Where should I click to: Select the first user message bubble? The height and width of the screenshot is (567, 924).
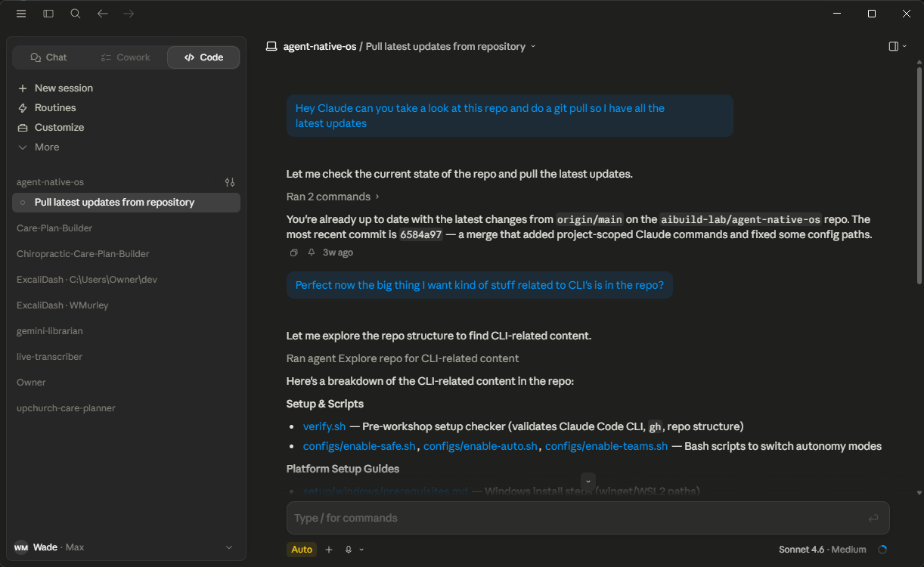pos(510,116)
